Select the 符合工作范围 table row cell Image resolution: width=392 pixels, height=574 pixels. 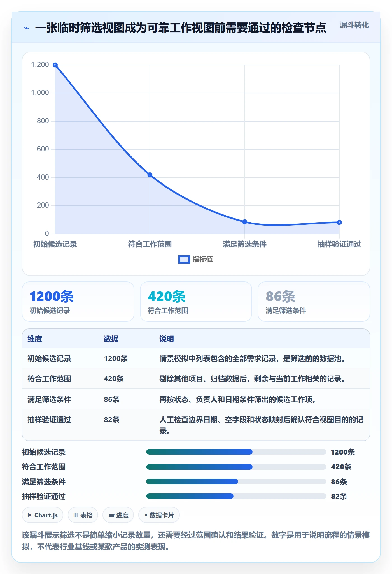[49, 379]
